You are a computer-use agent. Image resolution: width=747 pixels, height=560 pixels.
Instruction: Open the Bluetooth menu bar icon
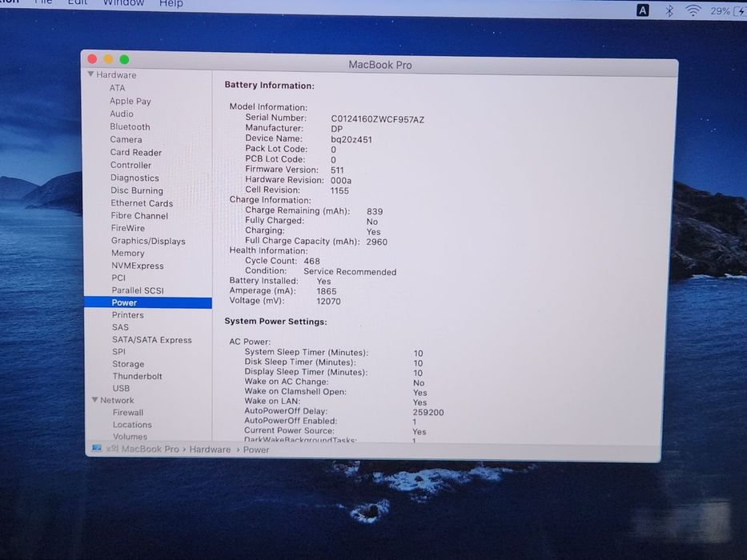(669, 10)
